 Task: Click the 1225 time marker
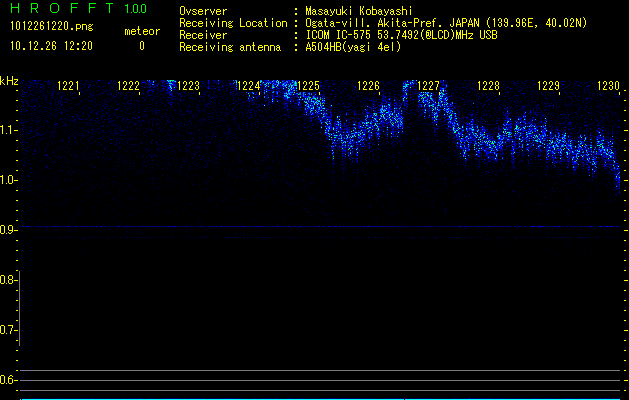[x=308, y=86]
